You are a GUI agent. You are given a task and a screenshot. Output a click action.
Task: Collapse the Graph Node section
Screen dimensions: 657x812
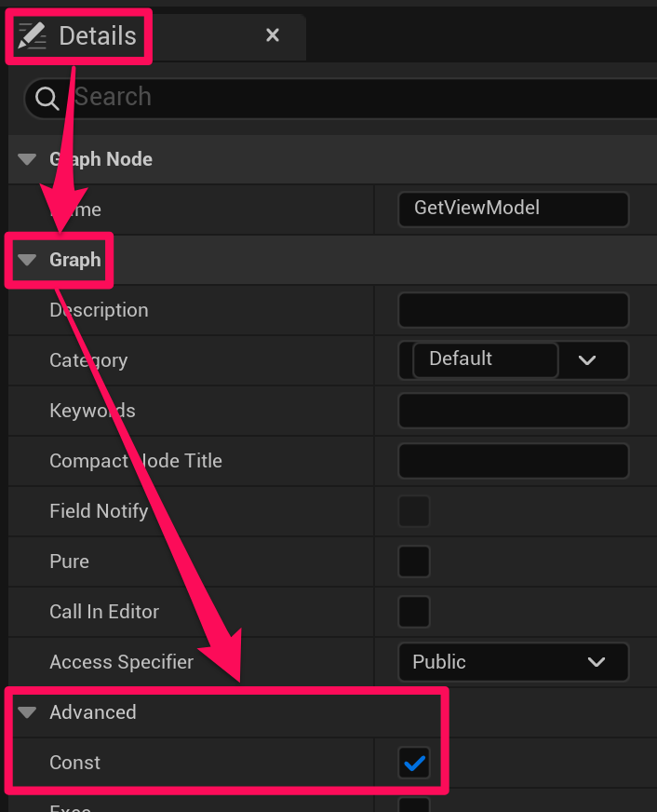pos(28,159)
